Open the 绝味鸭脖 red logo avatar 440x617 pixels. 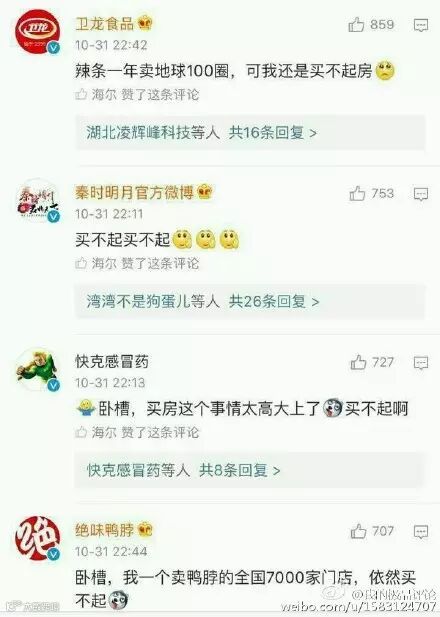[x=37, y=538]
